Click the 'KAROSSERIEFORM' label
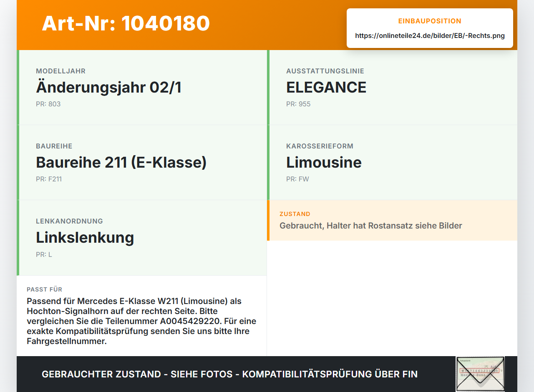This screenshot has height=392, width=534. pyautogui.click(x=320, y=146)
